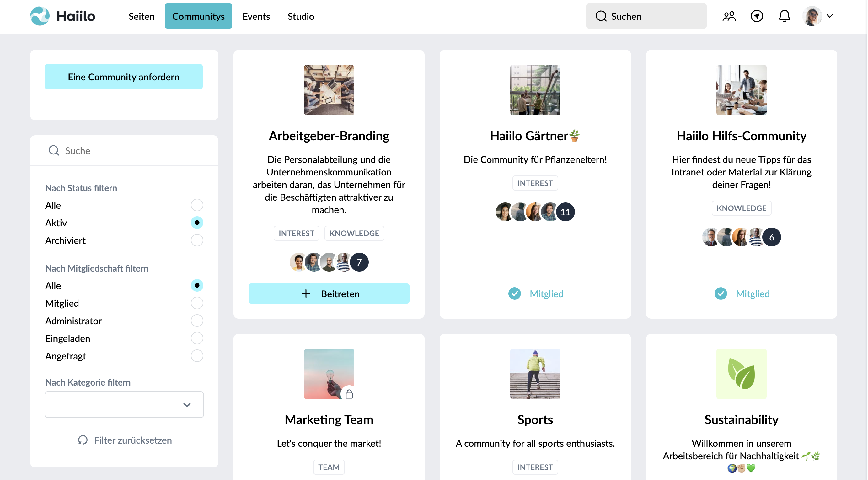Select membership filter Eingeladen

coord(197,338)
